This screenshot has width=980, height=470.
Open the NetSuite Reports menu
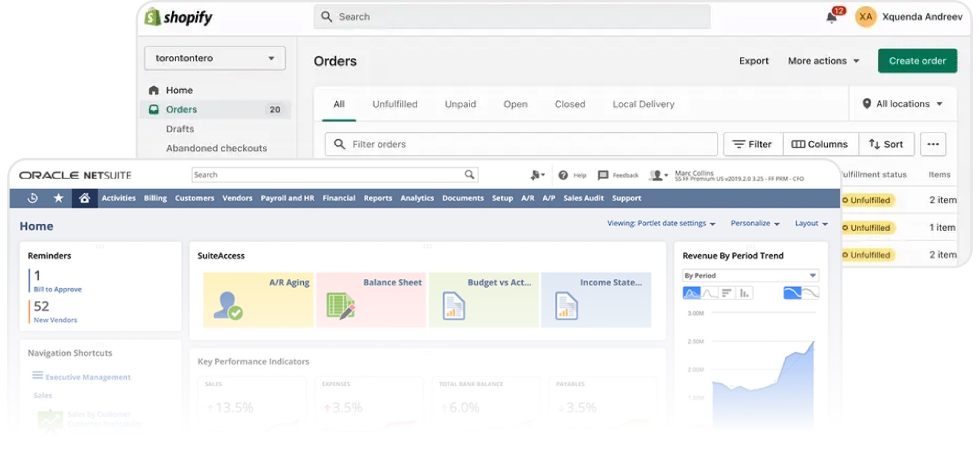[x=378, y=198]
